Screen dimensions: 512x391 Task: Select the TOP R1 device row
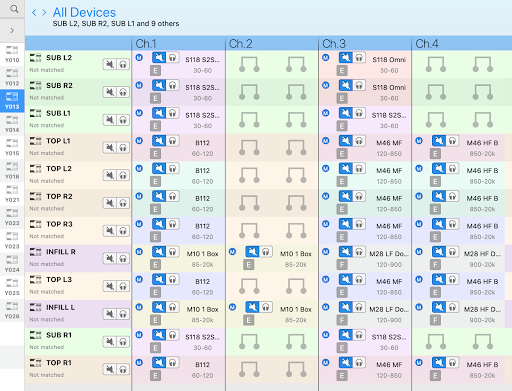[78, 369]
